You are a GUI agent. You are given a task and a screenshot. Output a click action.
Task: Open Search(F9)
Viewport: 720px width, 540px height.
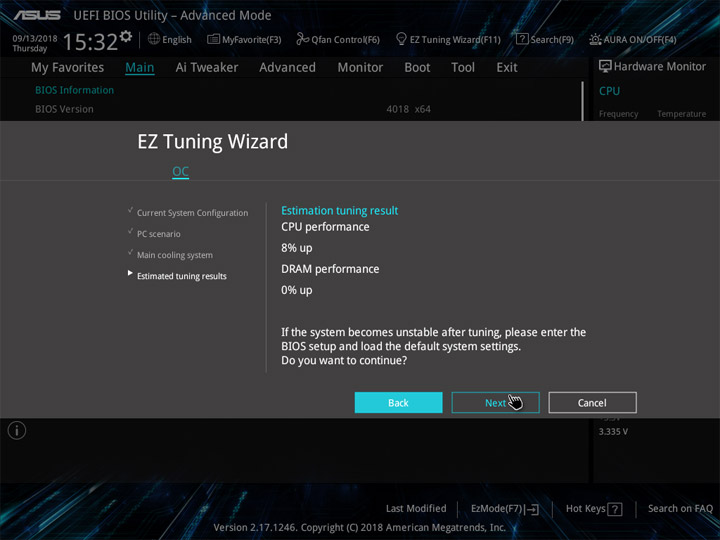[x=545, y=39]
